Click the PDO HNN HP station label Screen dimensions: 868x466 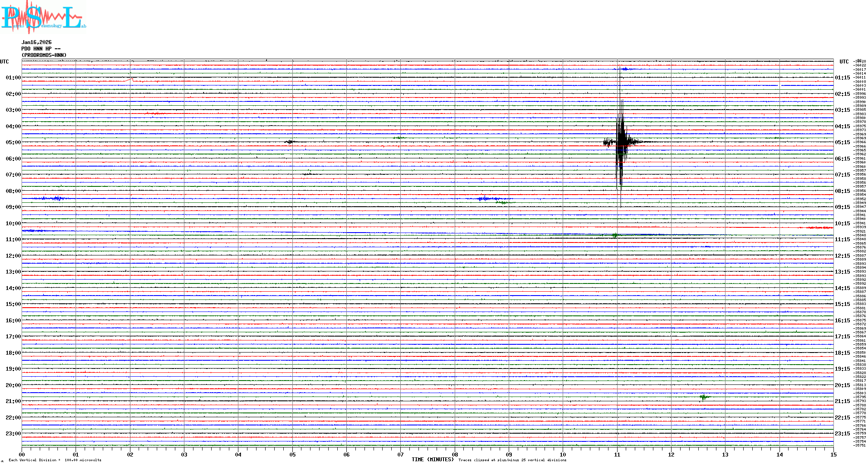point(41,49)
